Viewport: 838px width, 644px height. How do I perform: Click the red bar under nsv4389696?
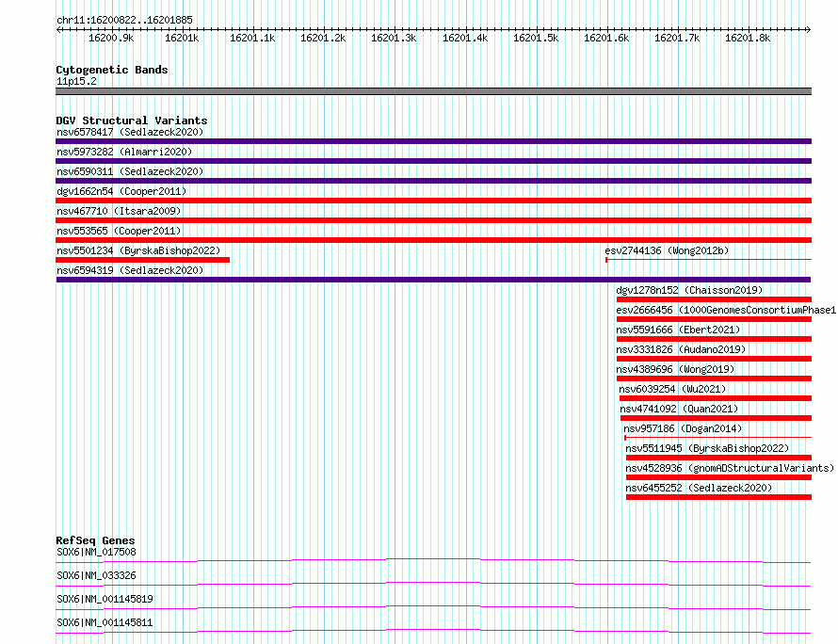pyautogui.click(x=714, y=378)
